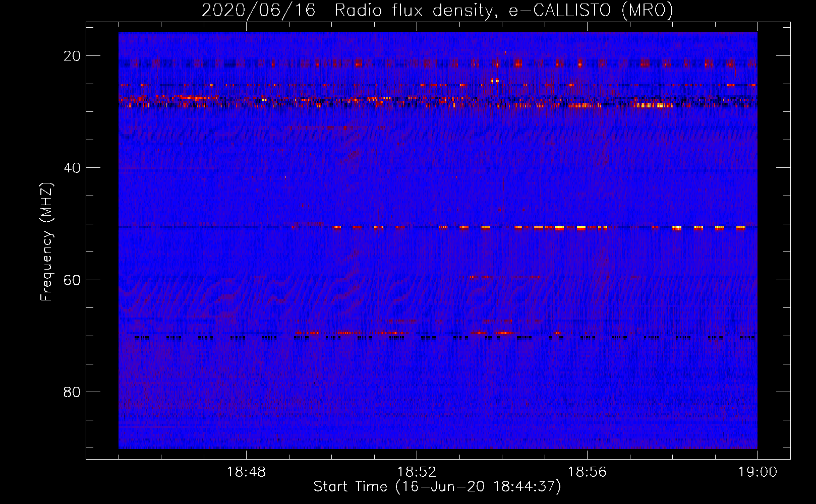The image size is (816, 504).
Task: Click the '19:00' time tick label
Action: [757, 472]
